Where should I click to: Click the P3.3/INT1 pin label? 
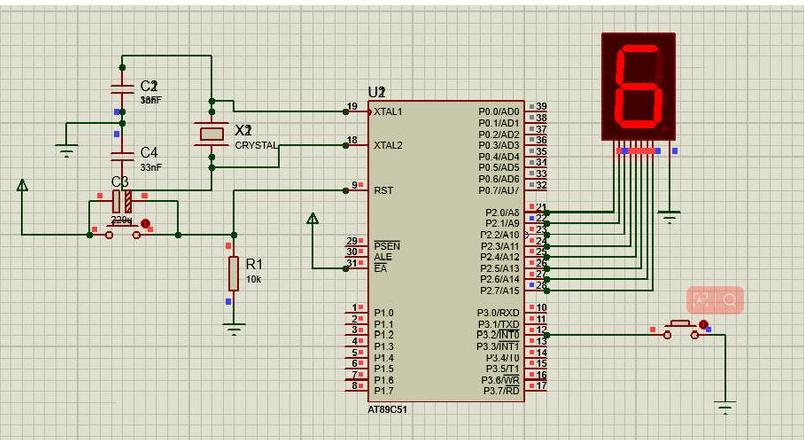498,347
